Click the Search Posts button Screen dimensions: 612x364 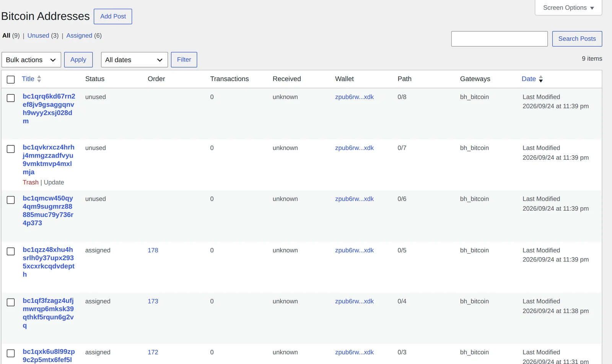pos(577,39)
